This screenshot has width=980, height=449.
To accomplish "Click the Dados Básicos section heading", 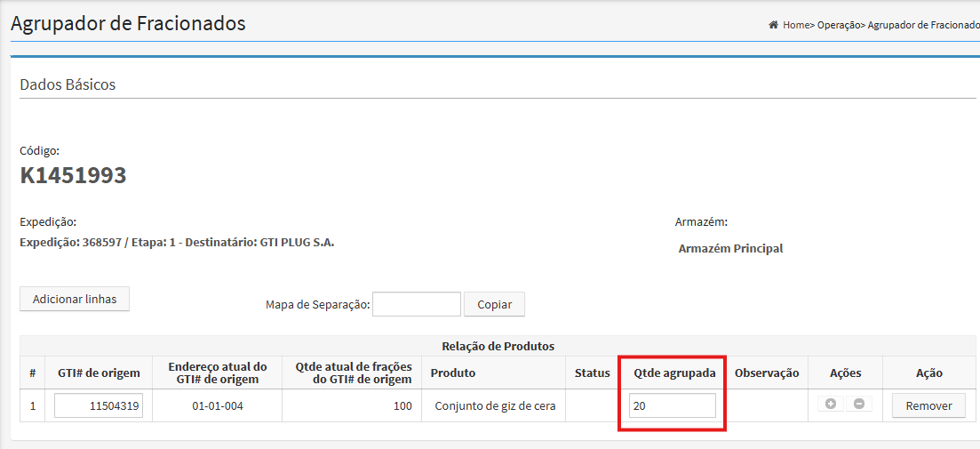I will point(68,84).
